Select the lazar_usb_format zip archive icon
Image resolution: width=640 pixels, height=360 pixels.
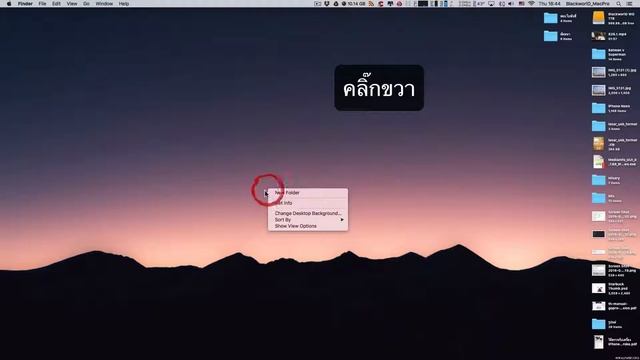pyautogui.click(x=598, y=144)
